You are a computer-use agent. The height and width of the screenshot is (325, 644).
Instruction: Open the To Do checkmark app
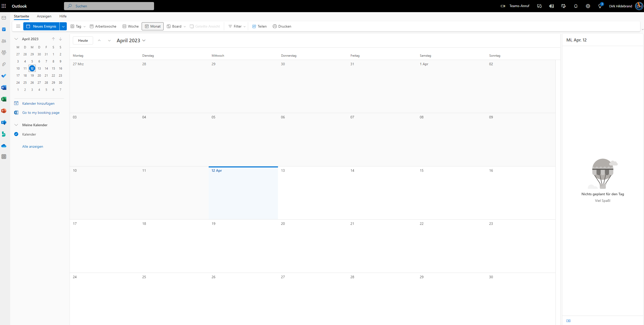[4, 76]
